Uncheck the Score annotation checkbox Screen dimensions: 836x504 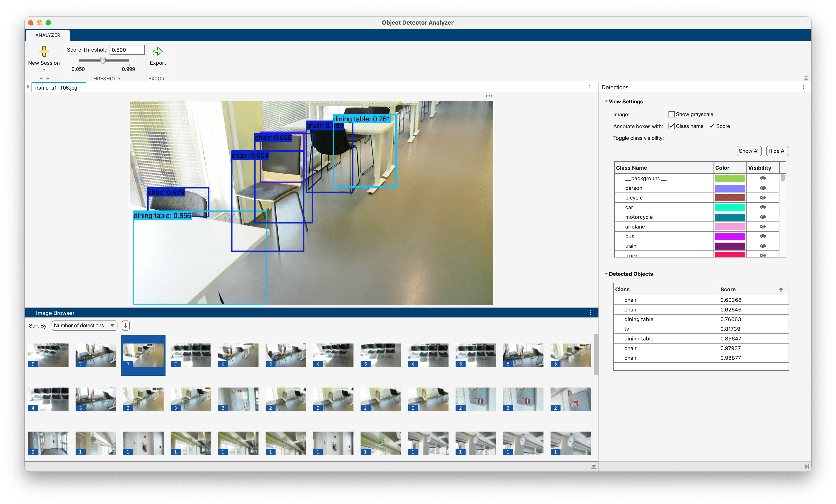coord(712,126)
